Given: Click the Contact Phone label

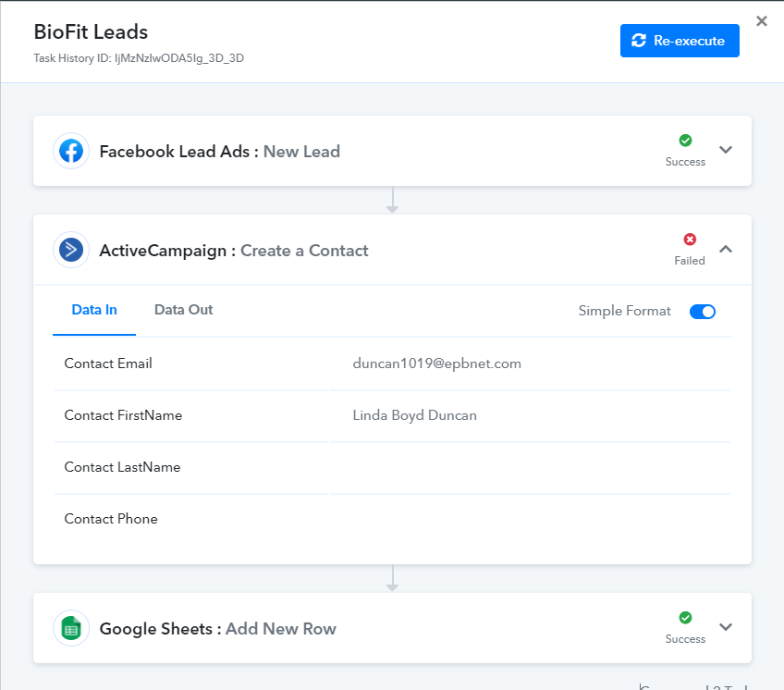Looking at the screenshot, I should click(x=111, y=519).
